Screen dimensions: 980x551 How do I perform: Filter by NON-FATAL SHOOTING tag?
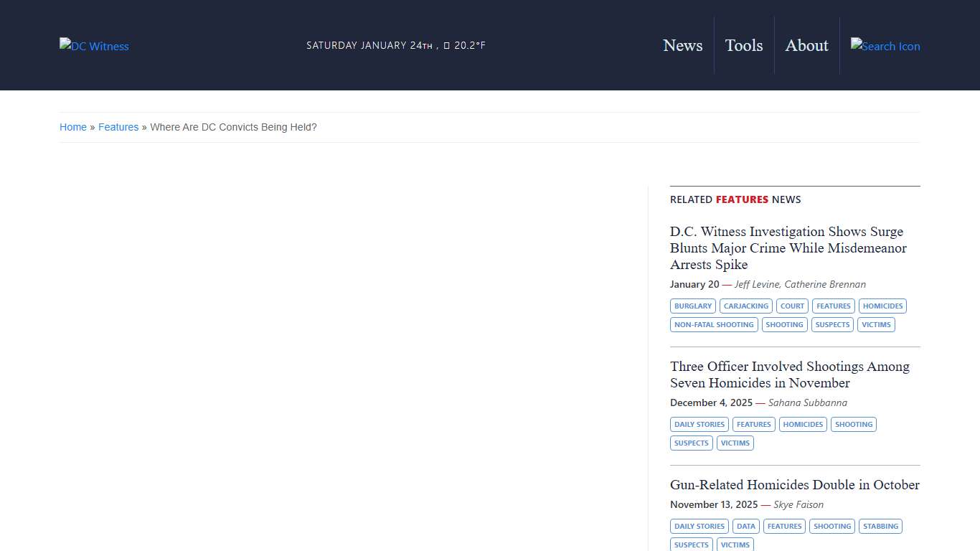coord(714,325)
